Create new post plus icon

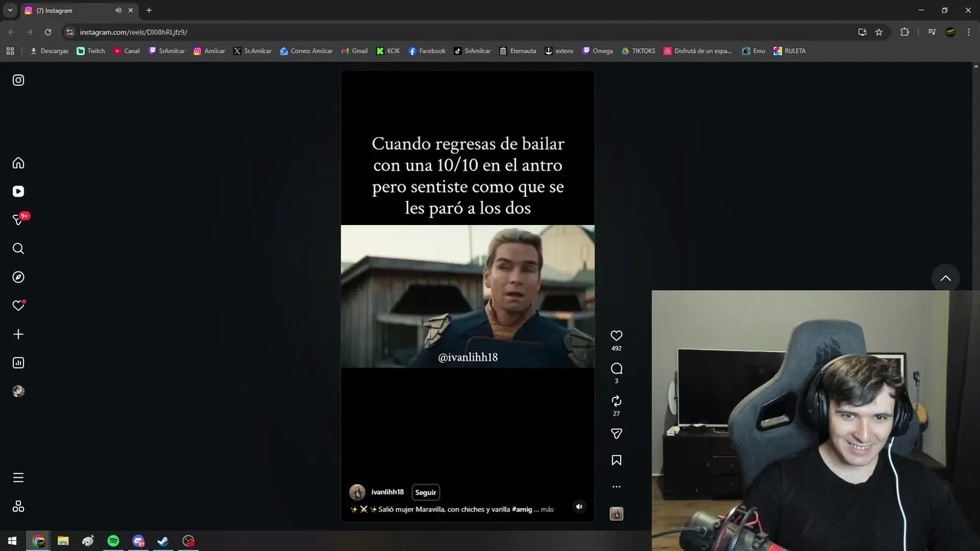tap(18, 334)
